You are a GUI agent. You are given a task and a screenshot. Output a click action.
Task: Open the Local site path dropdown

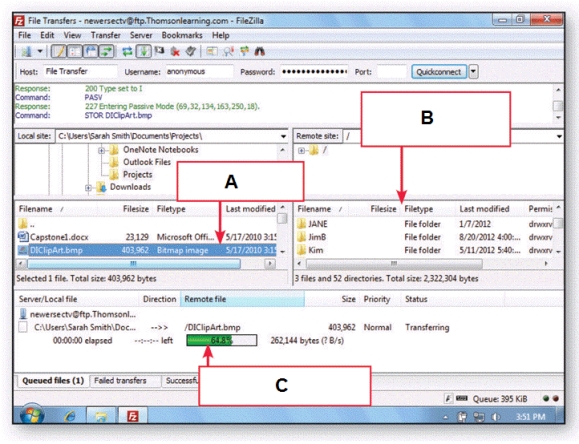pos(283,136)
